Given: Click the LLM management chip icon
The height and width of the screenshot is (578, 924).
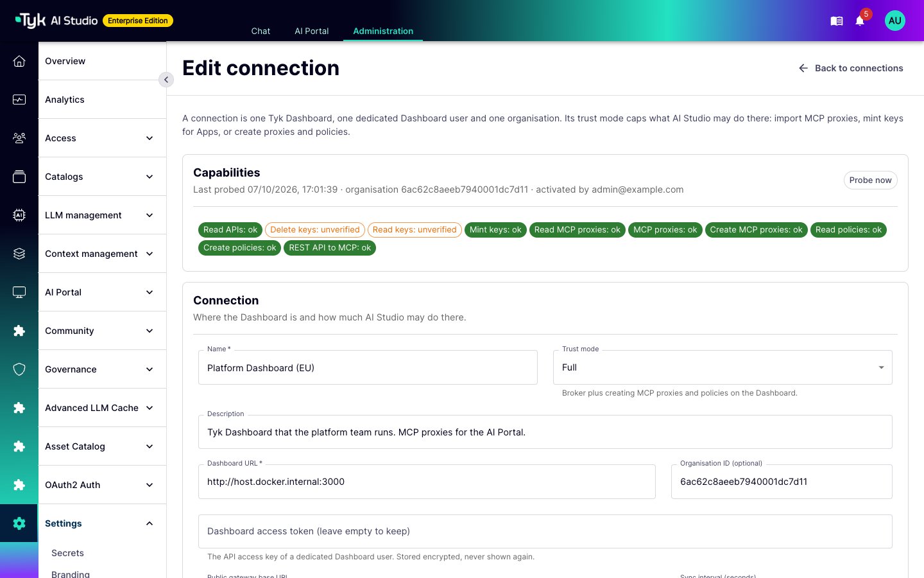Looking at the screenshot, I should pos(19,215).
